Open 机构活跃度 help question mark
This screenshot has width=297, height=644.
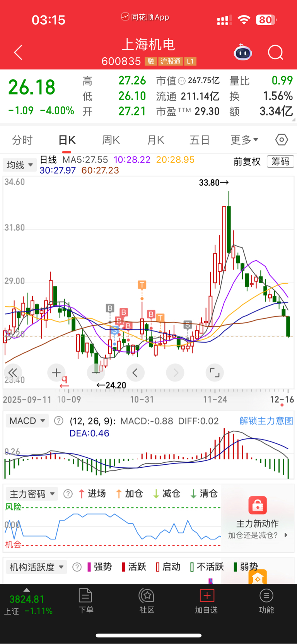(77, 567)
